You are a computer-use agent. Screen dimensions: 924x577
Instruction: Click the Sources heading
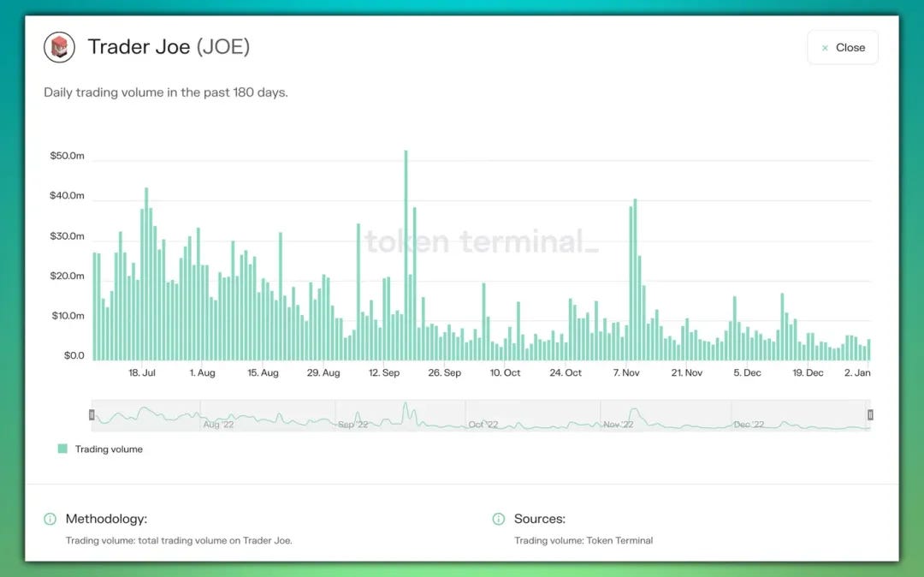point(540,519)
